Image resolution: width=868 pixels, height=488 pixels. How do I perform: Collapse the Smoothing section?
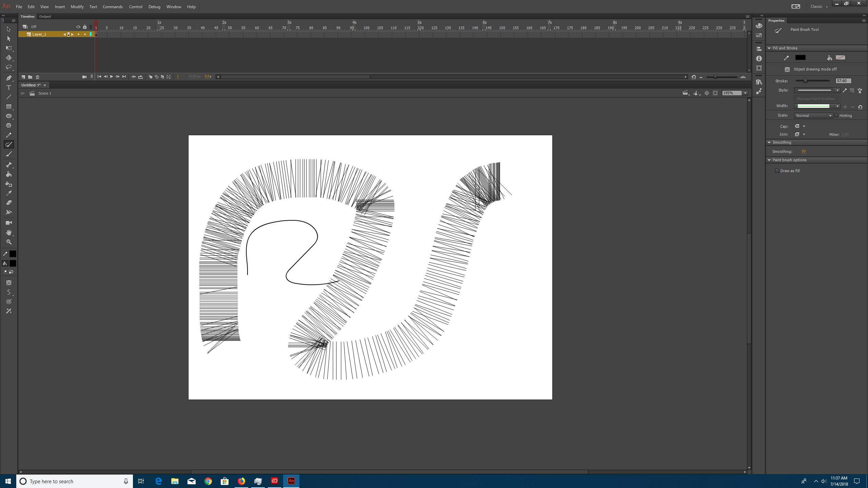(769, 142)
